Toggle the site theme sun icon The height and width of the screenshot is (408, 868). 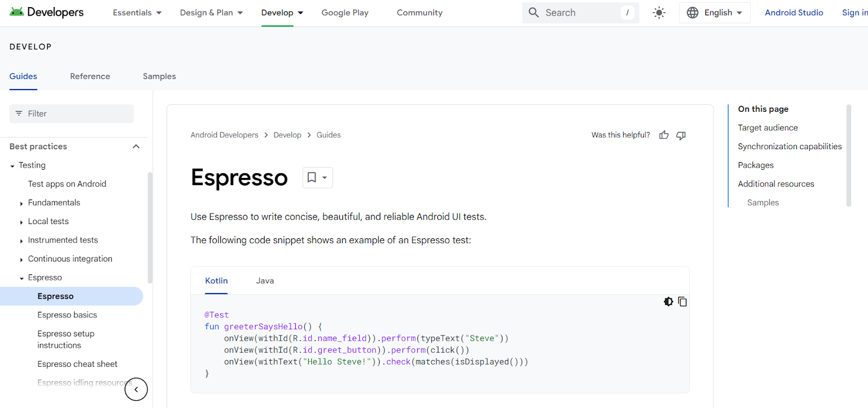pos(659,12)
